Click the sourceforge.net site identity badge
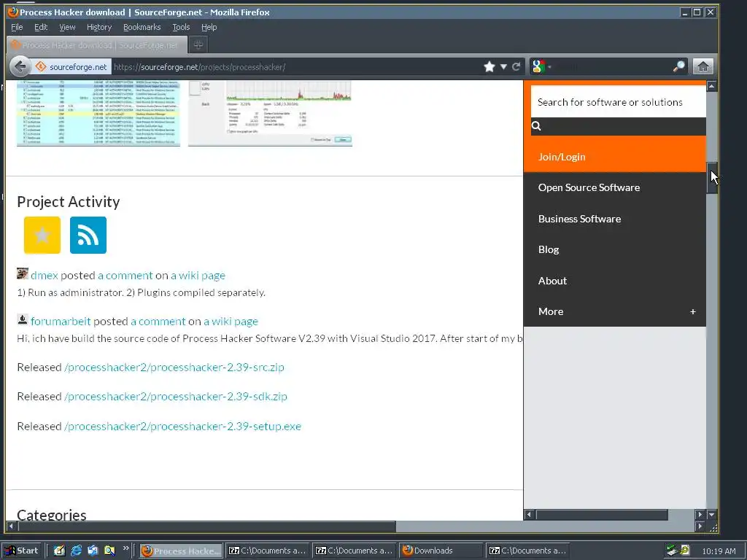 click(x=71, y=66)
